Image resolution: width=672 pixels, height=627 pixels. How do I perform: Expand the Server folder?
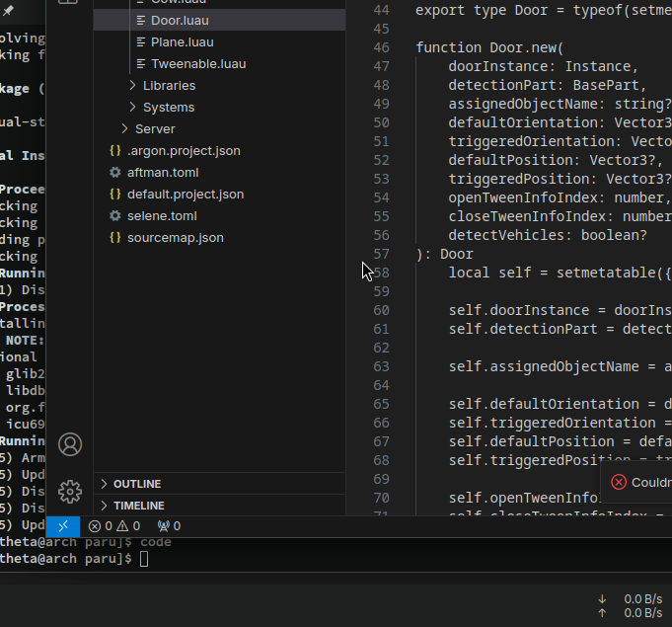pos(219,129)
